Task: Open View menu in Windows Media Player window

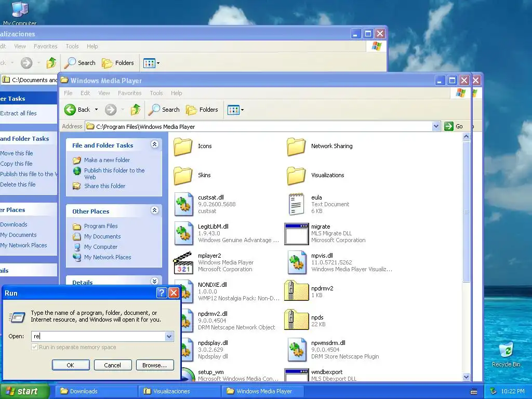Action: point(104,93)
